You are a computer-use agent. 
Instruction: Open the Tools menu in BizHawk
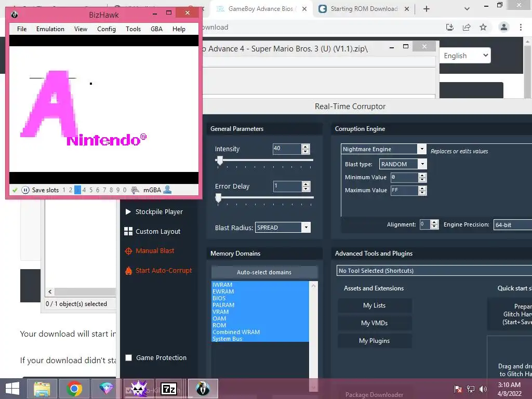tap(133, 29)
